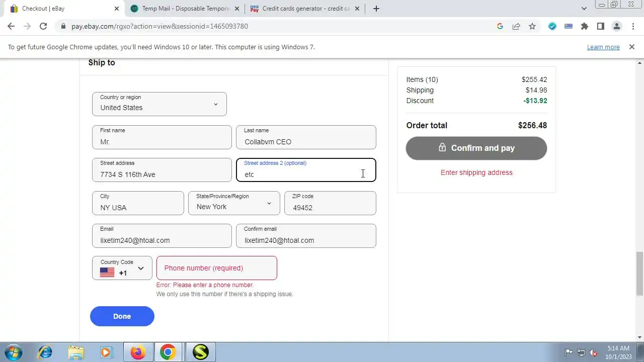This screenshot has width=644, height=362.
Task: Click the page vertical scrollbar thumb
Action: point(639,274)
